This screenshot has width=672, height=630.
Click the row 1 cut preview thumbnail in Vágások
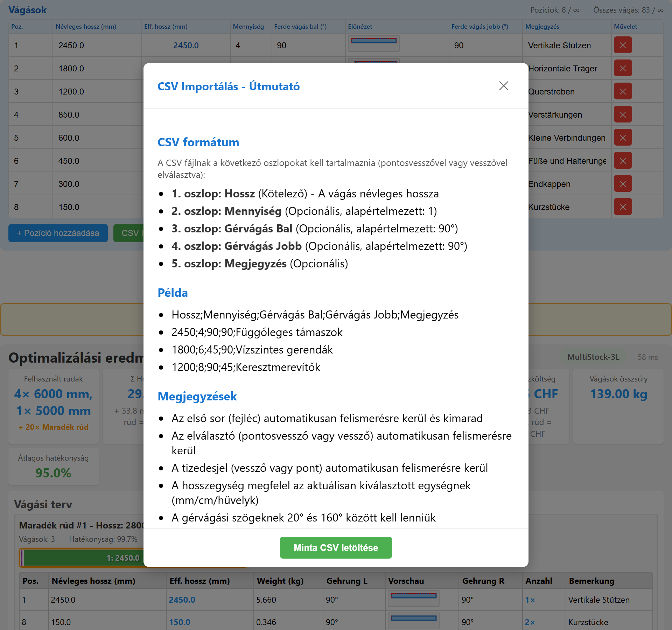click(373, 43)
